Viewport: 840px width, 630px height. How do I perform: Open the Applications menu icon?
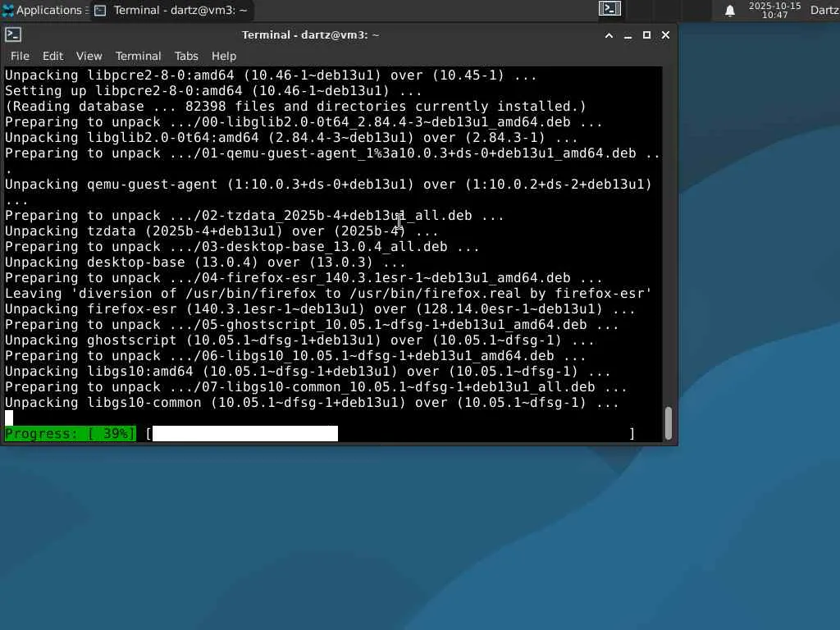[7, 10]
